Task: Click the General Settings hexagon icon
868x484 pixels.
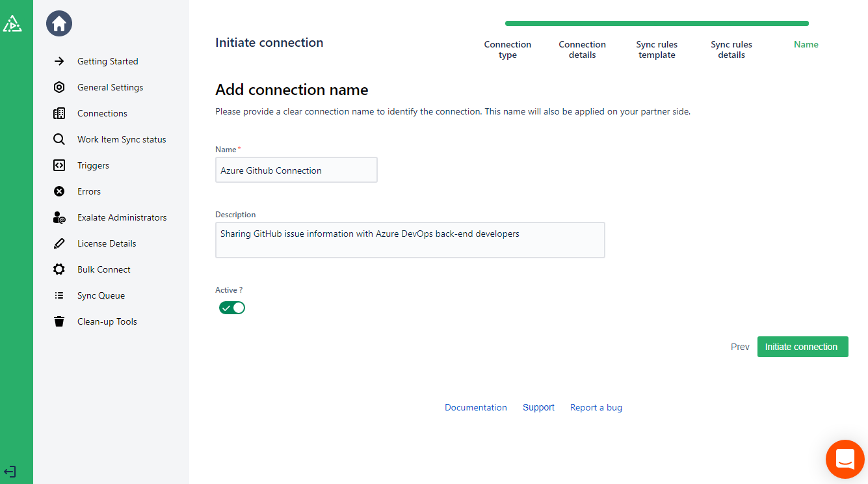Action: click(59, 87)
